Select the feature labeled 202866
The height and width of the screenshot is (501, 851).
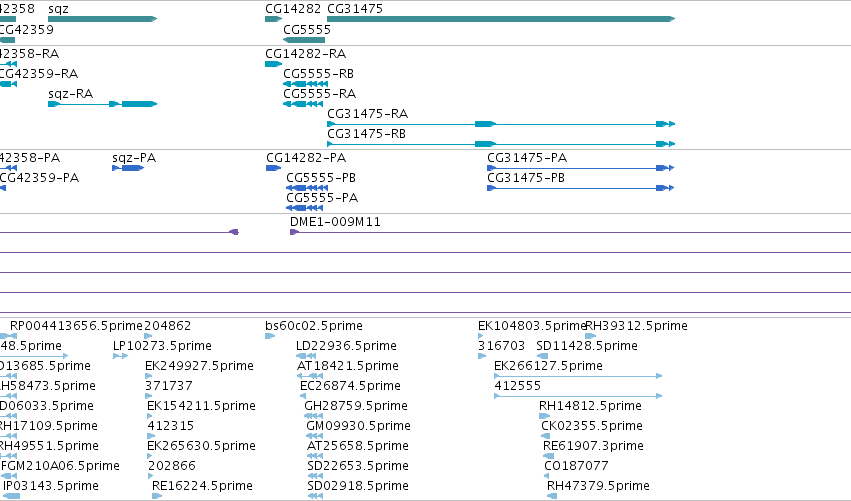[172, 466]
